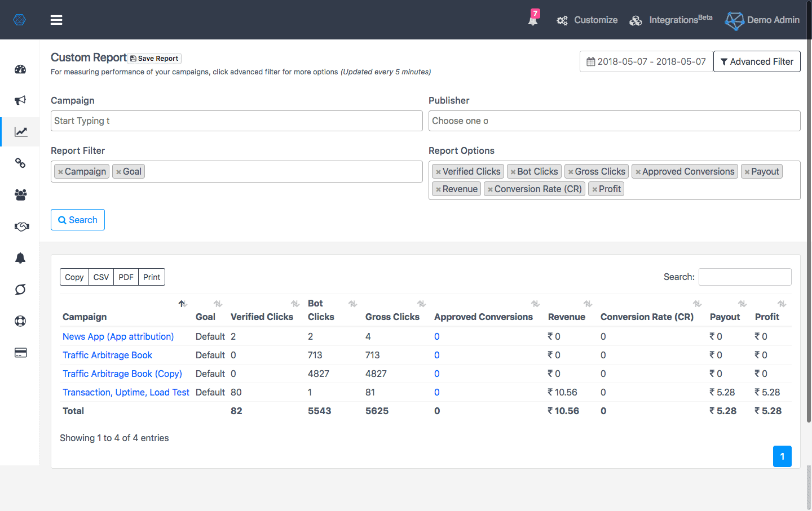Sort table by Bot Clicks column
This screenshot has height=511, width=812.
pyautogui.click(x=333, y=310)
